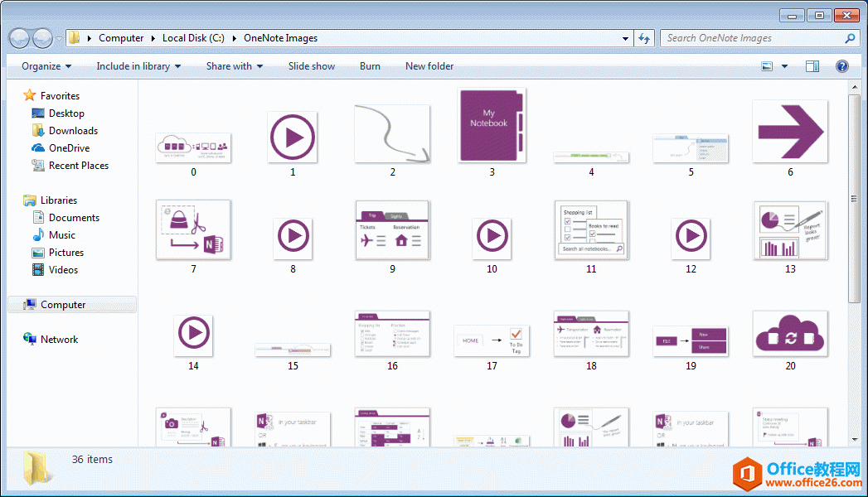The height and width of the screenshot is (497, 868).
Task: Refresh the folder with the refresh icon
Action: point(644,37)
